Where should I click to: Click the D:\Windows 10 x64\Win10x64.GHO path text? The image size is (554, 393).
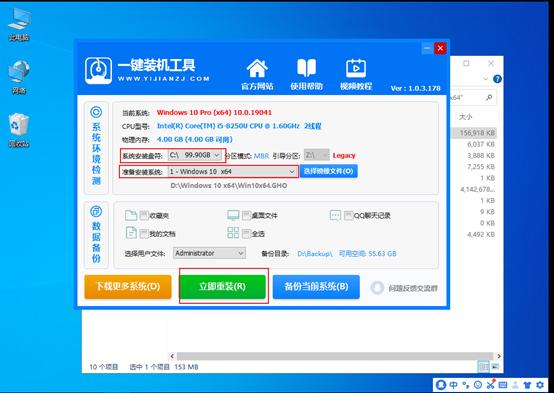229,186
